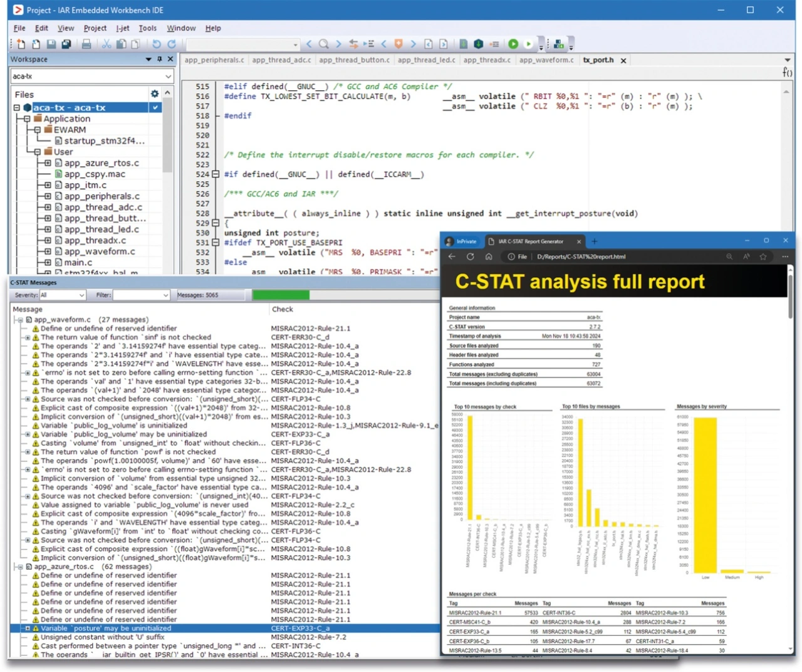Click the Undo arrow in toolbar
The image size is (802, 672).
click(156, 44)
